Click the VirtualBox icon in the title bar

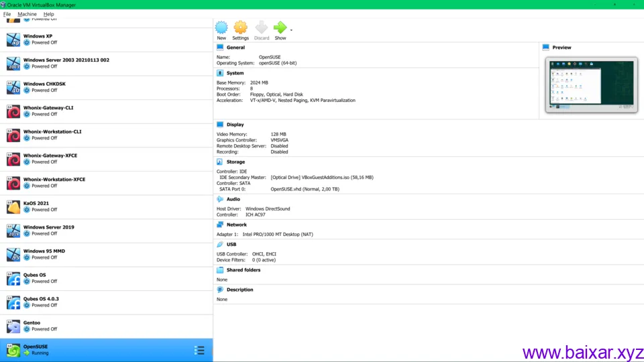[x=3, y=5]
